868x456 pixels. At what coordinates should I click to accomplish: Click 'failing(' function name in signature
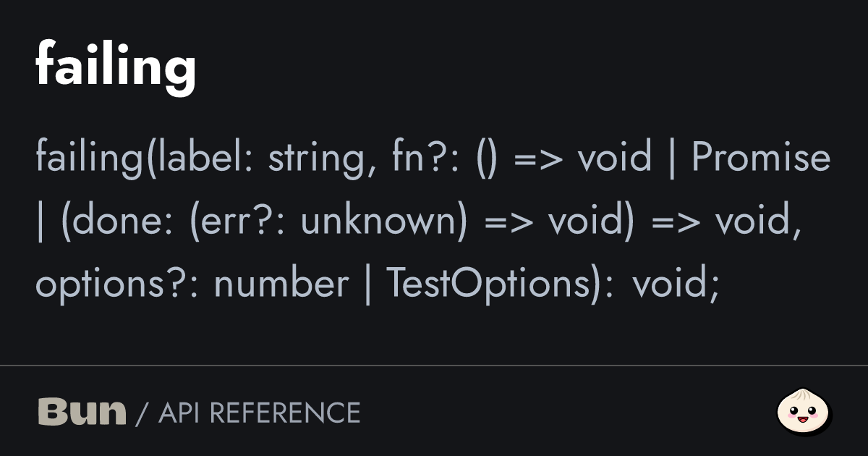[90, 159]
